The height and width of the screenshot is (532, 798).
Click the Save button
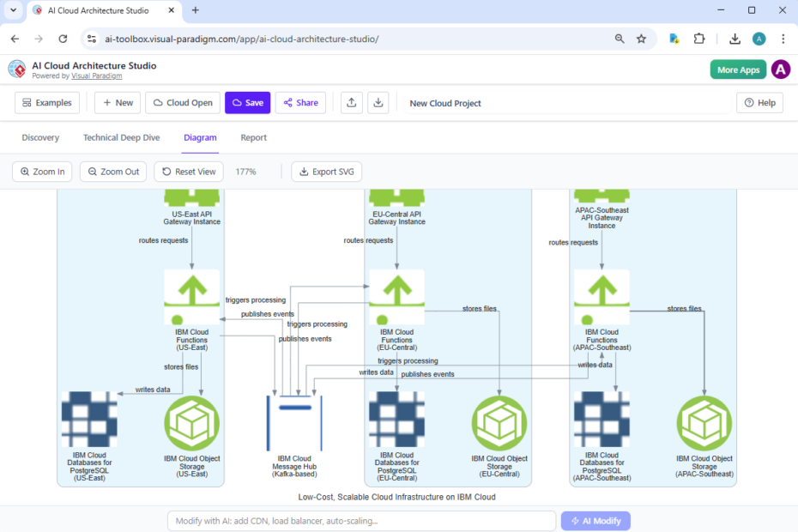(247, 102)
